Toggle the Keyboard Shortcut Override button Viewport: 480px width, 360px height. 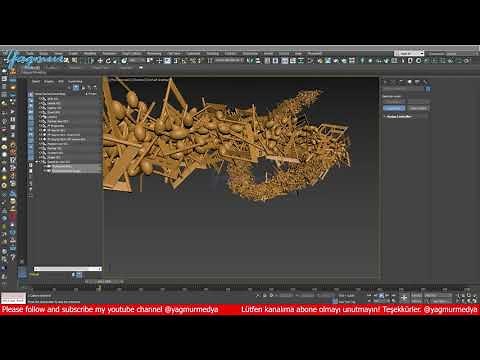tap(167, 61)
